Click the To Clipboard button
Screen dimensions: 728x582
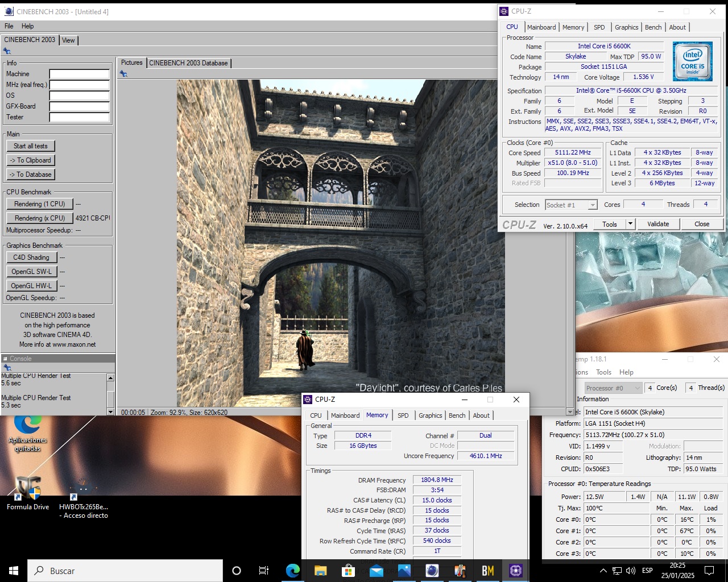click(31, 160)
